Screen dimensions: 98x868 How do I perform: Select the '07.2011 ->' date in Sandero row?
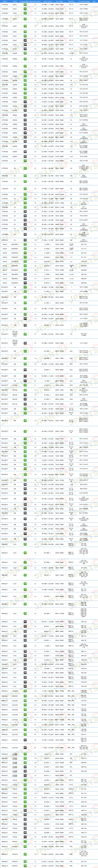(47, 270)
